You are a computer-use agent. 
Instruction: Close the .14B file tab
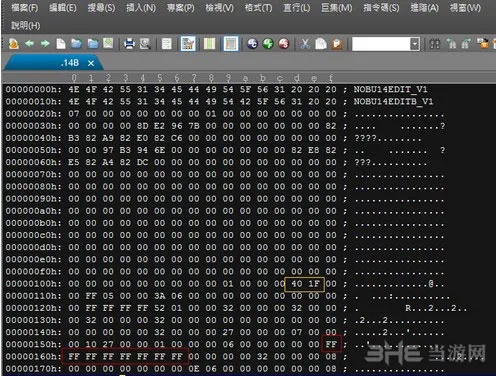[91, 63]
